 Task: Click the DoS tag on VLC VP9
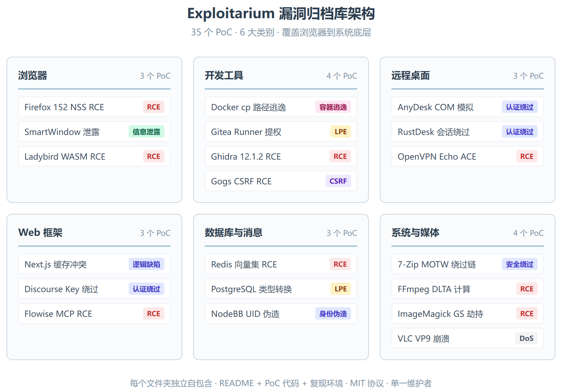(x=526, y=338)
